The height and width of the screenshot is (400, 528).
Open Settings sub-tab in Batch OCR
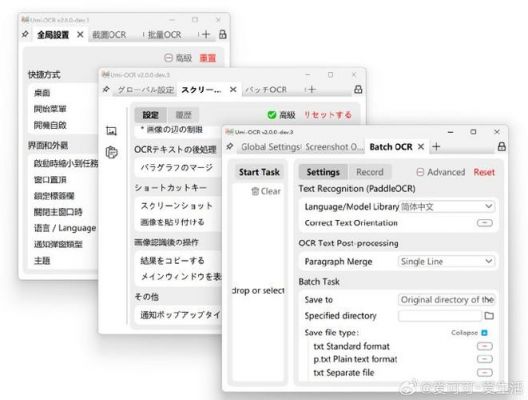[x=323, y=172]
